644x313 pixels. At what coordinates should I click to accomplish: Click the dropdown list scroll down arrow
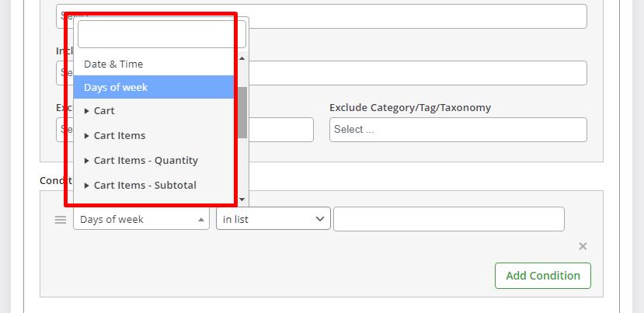(x=242, y=200)
